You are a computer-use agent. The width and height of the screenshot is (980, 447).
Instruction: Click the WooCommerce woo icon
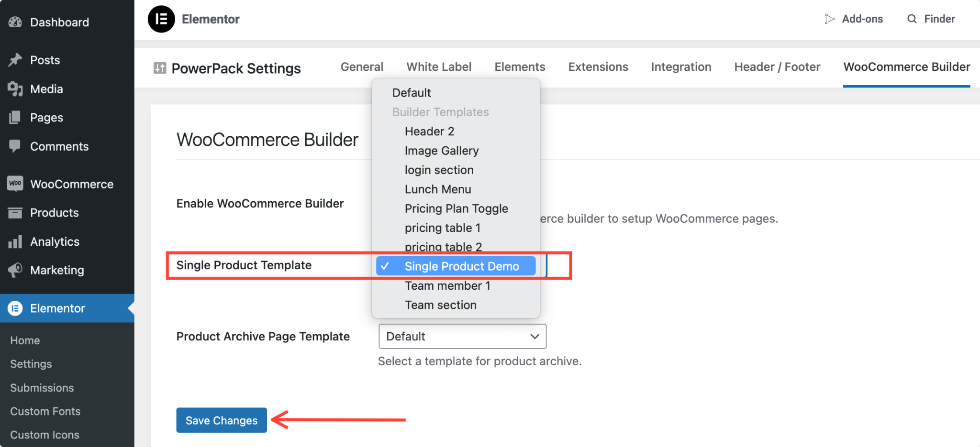click(x=15, y=184)
